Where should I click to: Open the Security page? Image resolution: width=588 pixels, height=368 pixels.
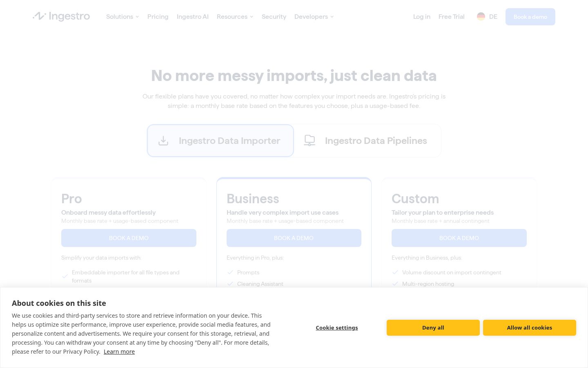click(274, 17)
